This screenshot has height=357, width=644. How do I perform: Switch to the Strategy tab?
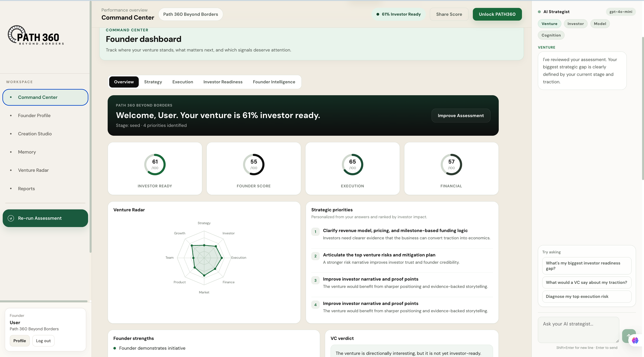coord(153,82)
